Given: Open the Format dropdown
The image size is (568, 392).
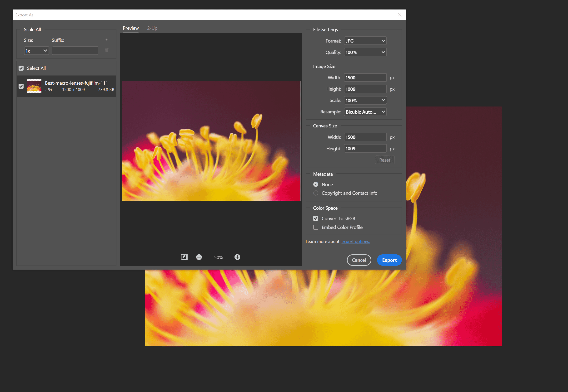Looking at the screenshot, I should point(365,40).
